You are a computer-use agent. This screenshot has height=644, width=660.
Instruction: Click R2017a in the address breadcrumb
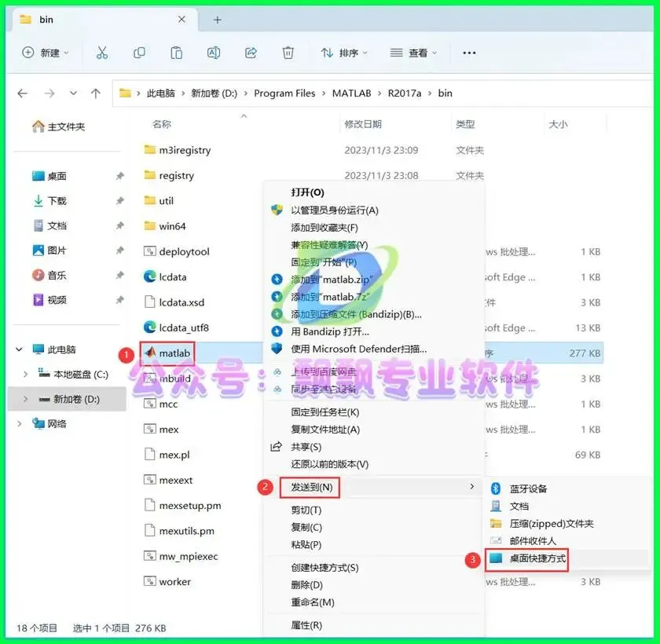405,93
